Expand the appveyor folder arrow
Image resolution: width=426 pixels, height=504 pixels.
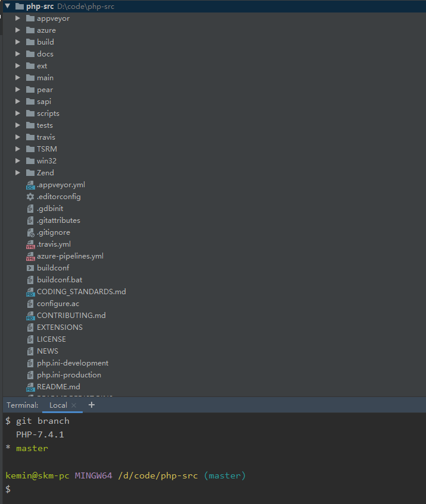pyautogui.click(x=18, y=18)
